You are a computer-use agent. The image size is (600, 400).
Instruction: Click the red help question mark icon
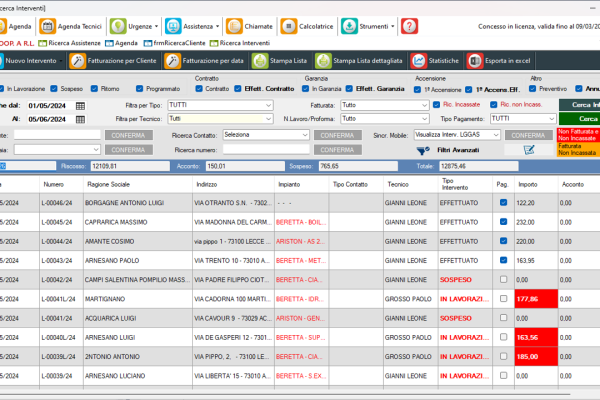pyautogui.click(x=409, y=26)
